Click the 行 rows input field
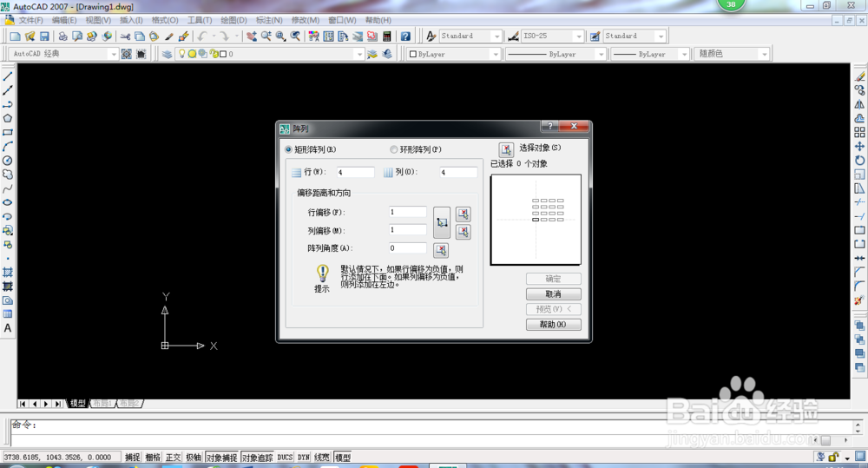 [355, 172]
